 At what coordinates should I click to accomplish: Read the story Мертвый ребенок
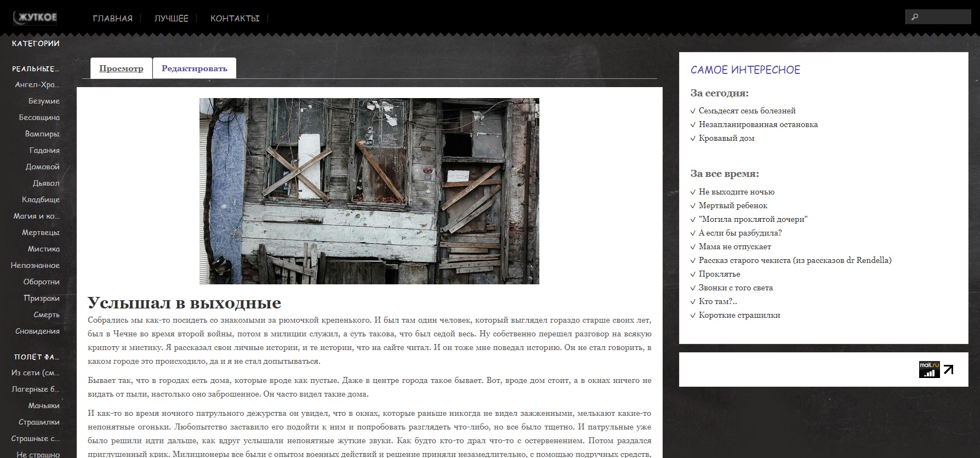point(733,205)
